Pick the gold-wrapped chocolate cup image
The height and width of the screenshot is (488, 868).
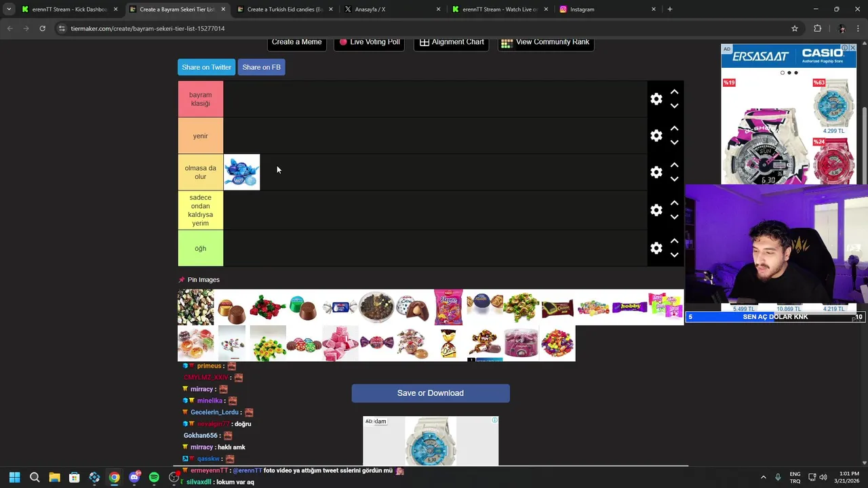click(231, 308)
